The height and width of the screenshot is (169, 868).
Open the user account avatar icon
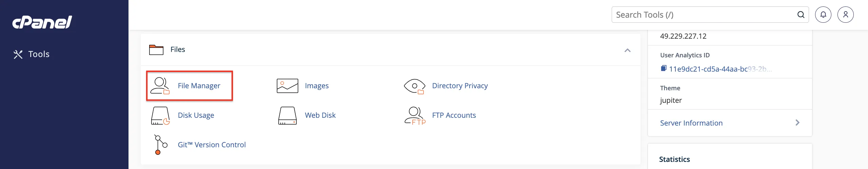tap(846, 15)
